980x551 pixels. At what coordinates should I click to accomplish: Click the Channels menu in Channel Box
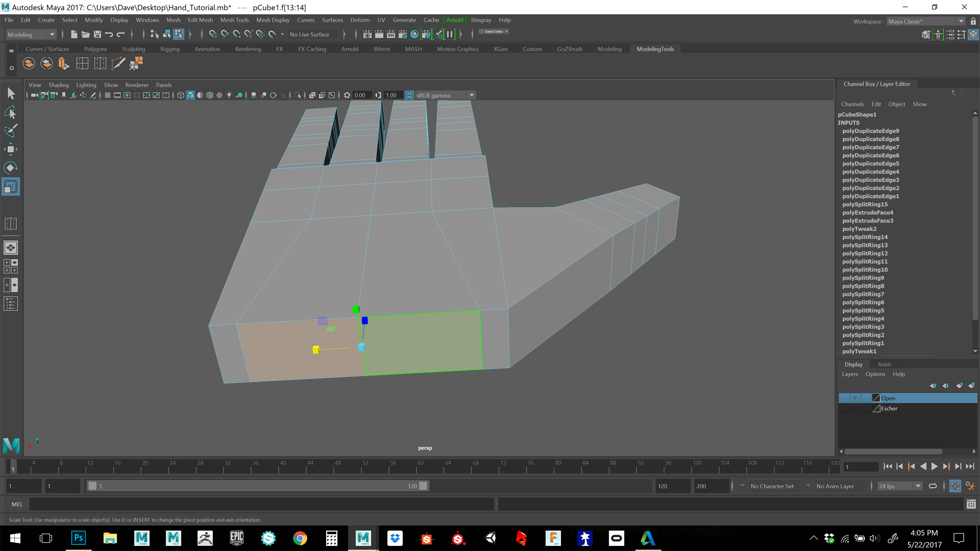coord(852,104)
